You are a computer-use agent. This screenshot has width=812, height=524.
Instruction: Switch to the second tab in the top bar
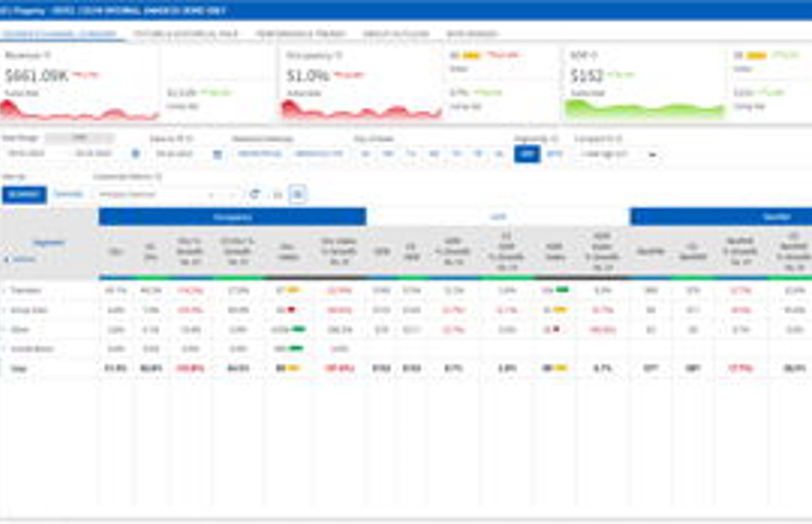186,34
